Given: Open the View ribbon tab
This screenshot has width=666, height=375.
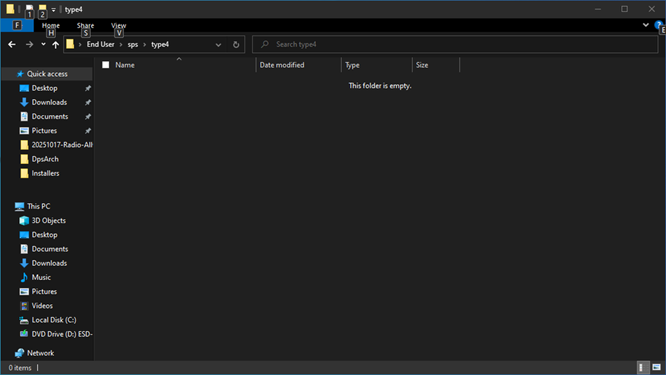Looking at the screenshot, I should [119, 25].
